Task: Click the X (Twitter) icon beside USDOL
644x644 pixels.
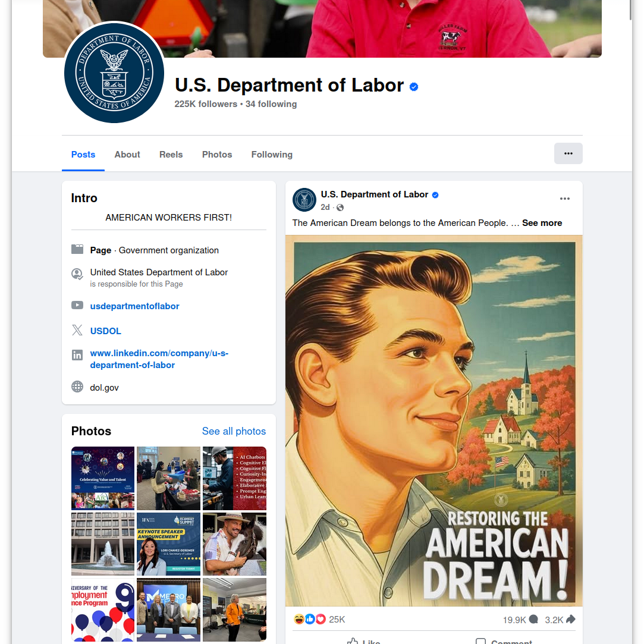Action: pyautogui.click(x=77, y=330)
